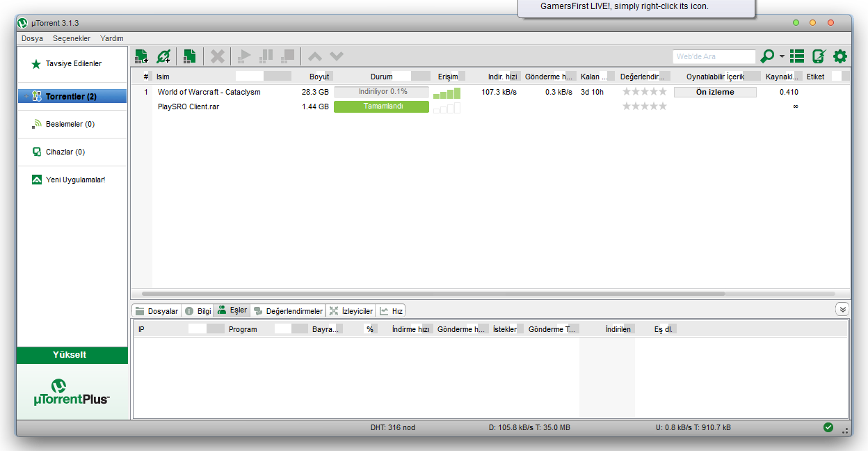Image resolution: width=868 pixels, height=451 pixels.
Task: Switch to the Bilgi tab
Action: [x=198, y=311]
